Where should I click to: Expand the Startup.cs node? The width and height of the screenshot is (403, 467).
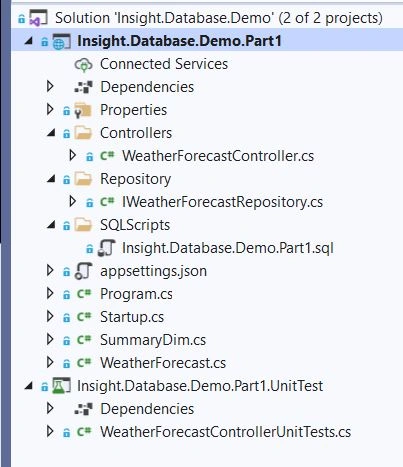(50, 316)
